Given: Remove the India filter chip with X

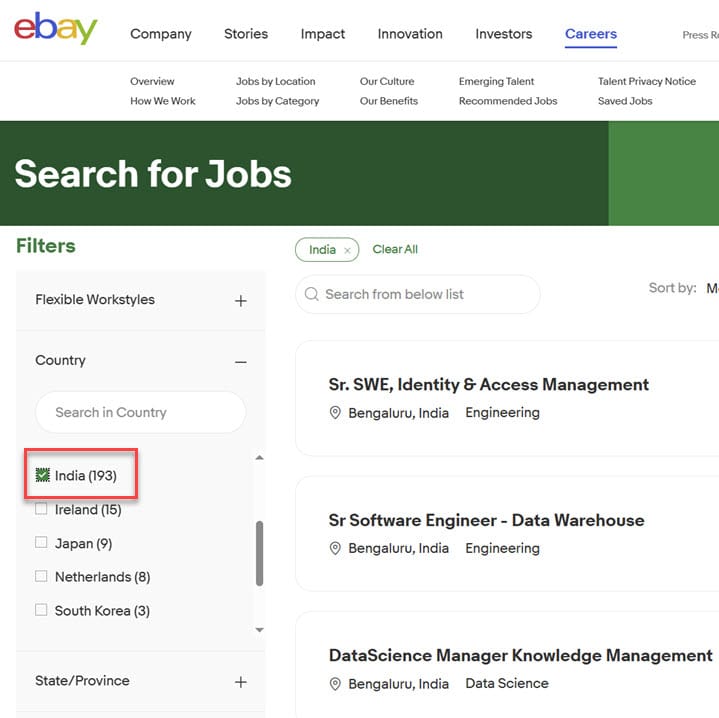Looking at the screenshot, I should coord(347,250).
